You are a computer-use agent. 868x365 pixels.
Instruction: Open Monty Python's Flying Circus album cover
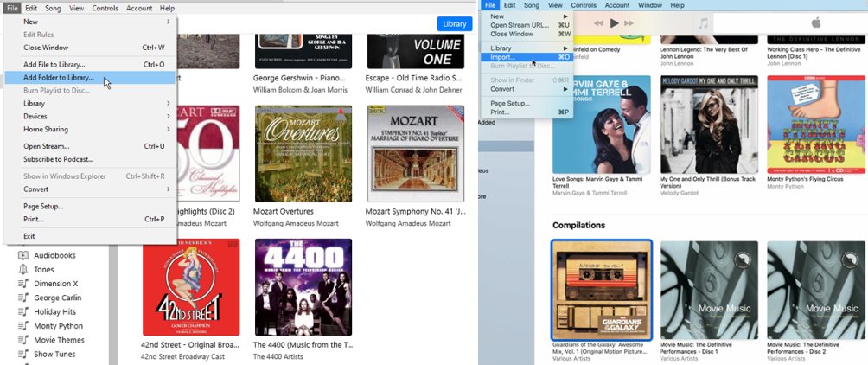(x=816, y=125)
